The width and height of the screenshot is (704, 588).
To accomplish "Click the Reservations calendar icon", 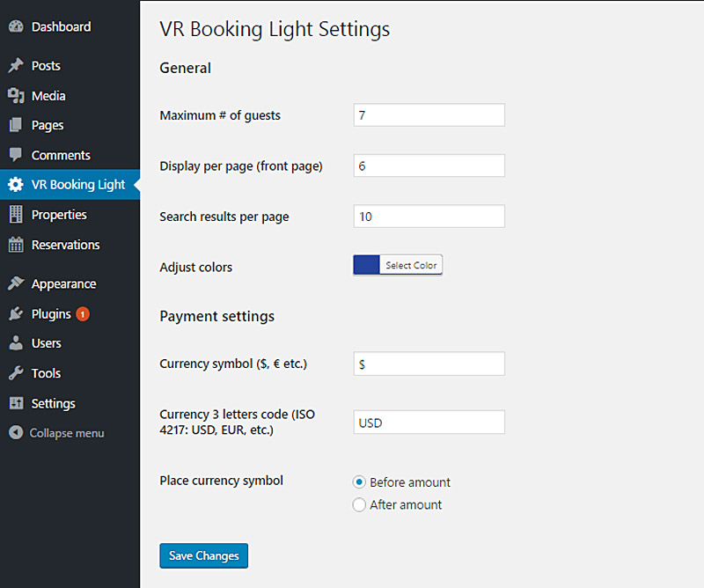I will tap(16, 245).
